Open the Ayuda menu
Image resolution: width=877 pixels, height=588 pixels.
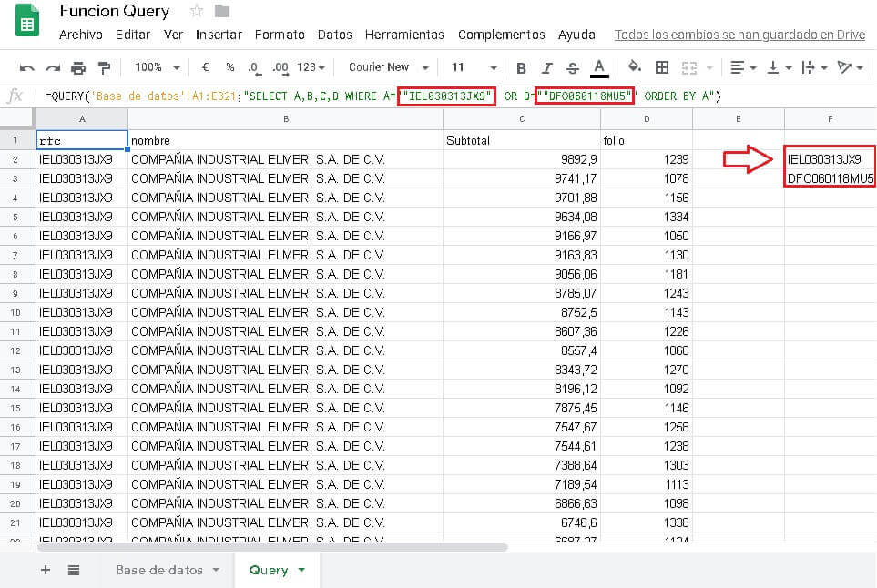576,35
